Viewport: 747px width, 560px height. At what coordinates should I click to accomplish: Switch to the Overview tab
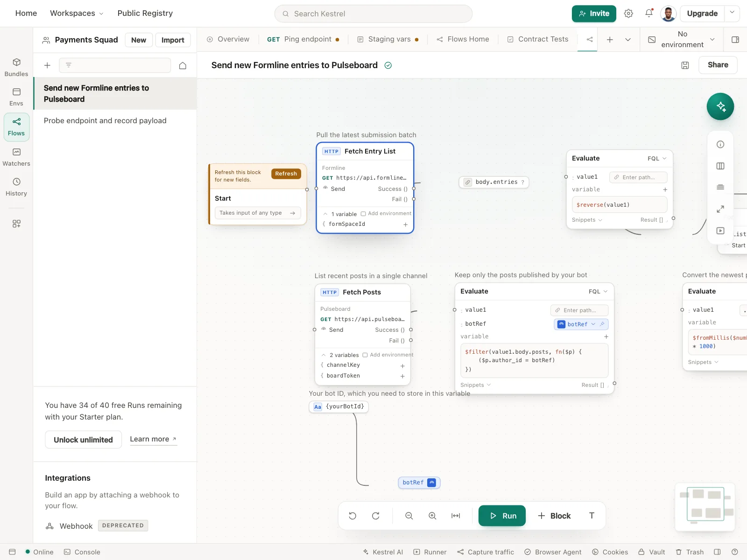228,40
